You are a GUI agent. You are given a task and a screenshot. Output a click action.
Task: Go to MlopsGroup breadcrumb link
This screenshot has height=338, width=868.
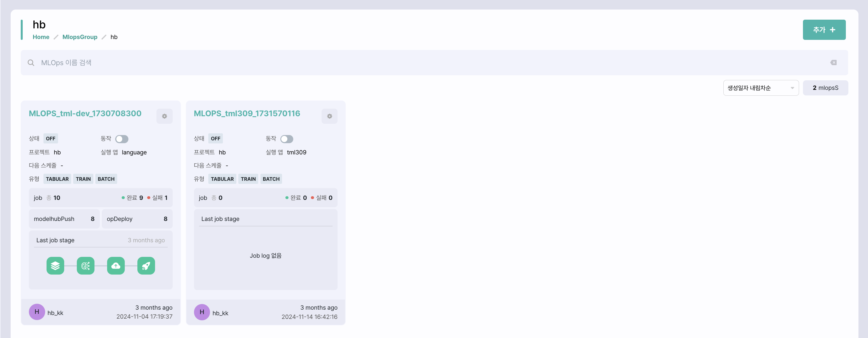click(x=80, y=37)
